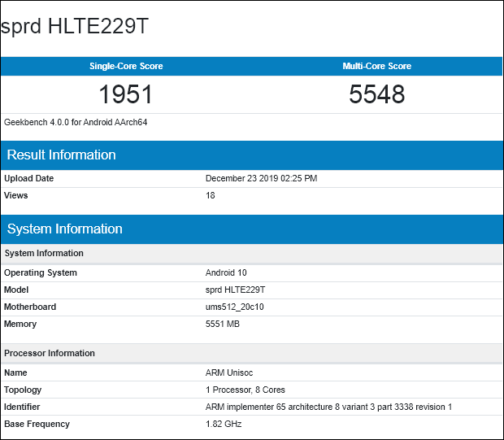Click the Single-Core Score header

pyautogui.click(x=126, y=66)
